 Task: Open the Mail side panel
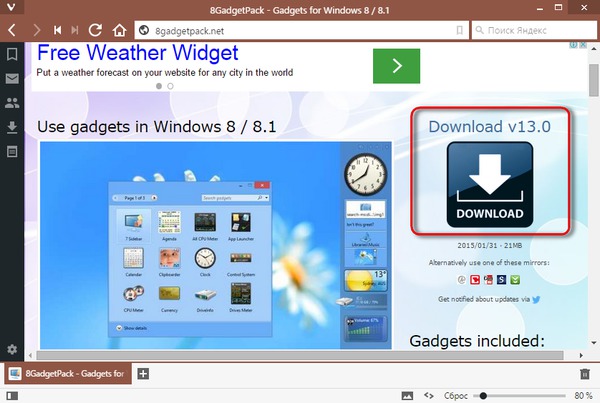[x=12, y=79]
